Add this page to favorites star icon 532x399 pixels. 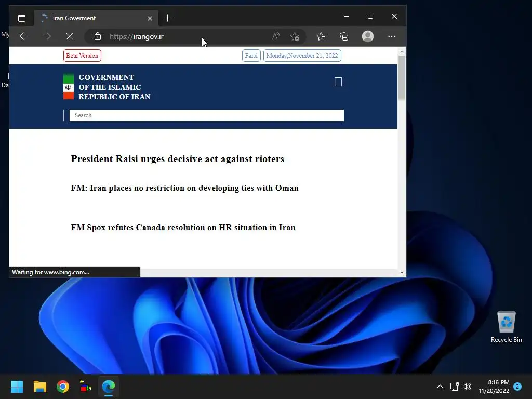[x=295, y=36]
